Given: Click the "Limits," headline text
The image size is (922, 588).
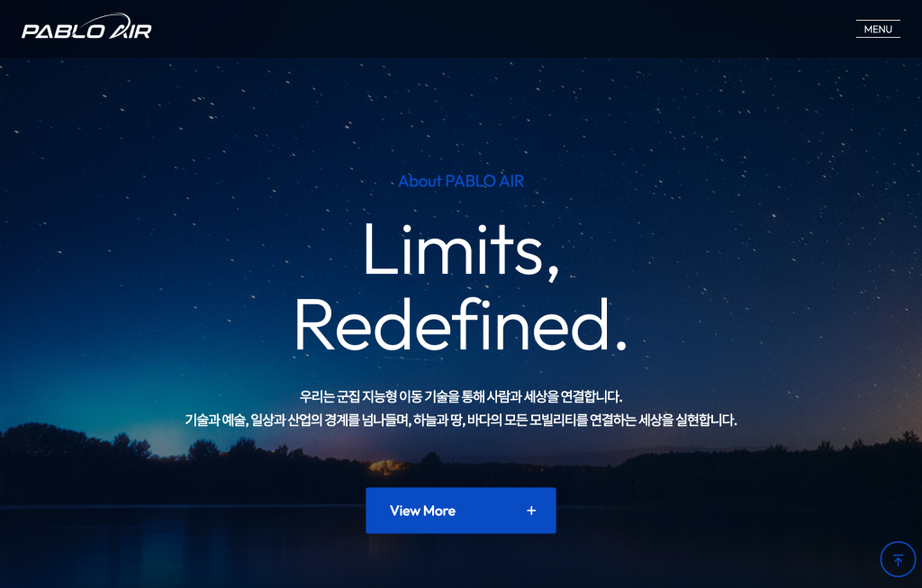Looking at the screenshot, I should (461, 251).
